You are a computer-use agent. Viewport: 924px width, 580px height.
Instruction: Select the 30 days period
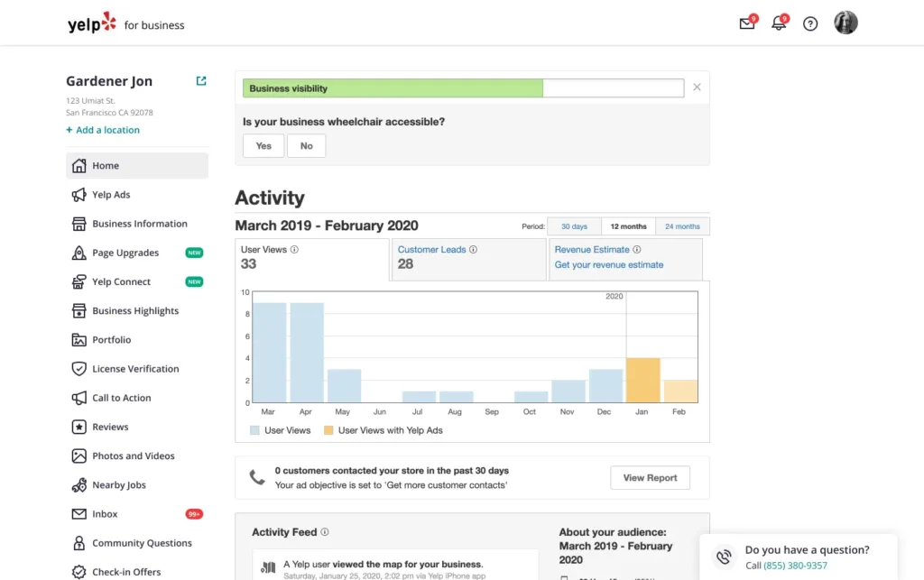point(574,226)
